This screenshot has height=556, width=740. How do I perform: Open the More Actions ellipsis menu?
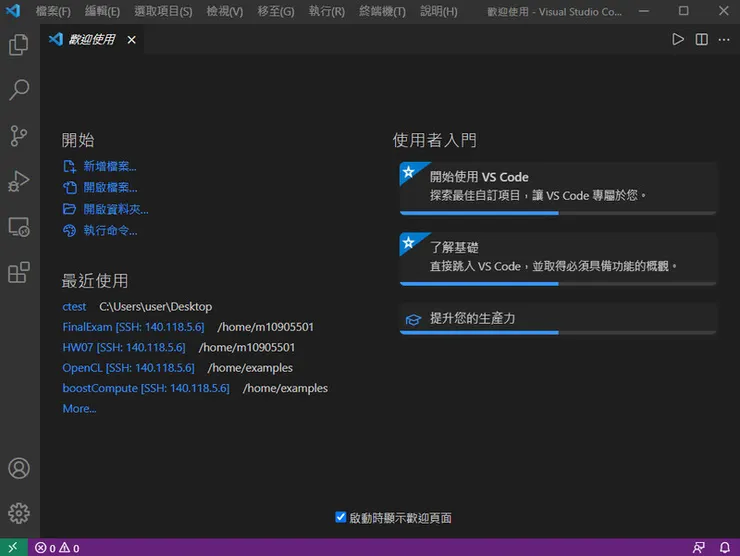pyautogui.click(x=724, y=40)
